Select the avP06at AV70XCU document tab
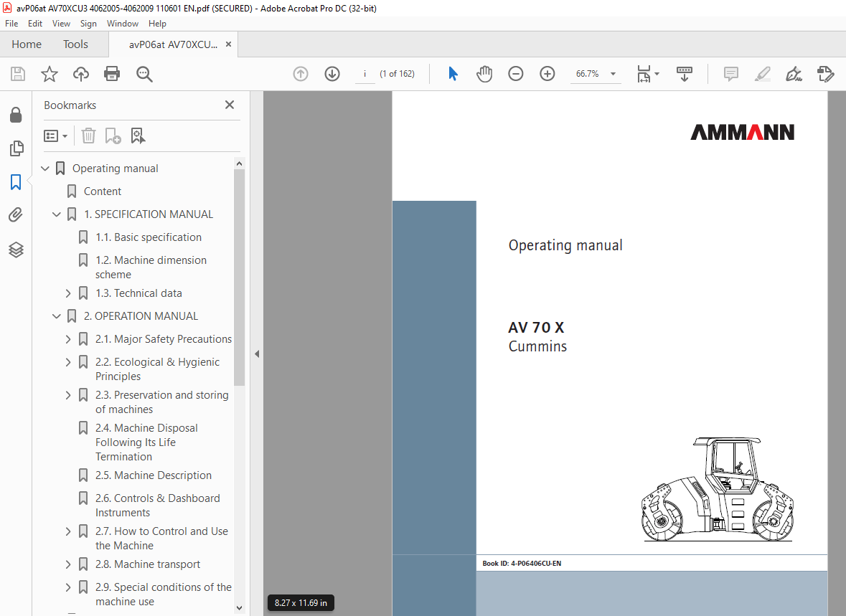Image resolution: width=846 pixels, height=616 pixels. pos(173,44)
